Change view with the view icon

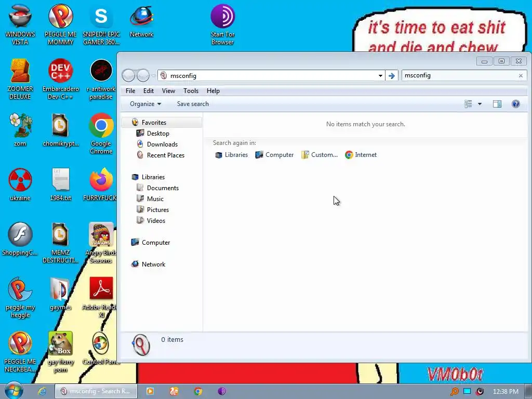[x=468, y=104]
